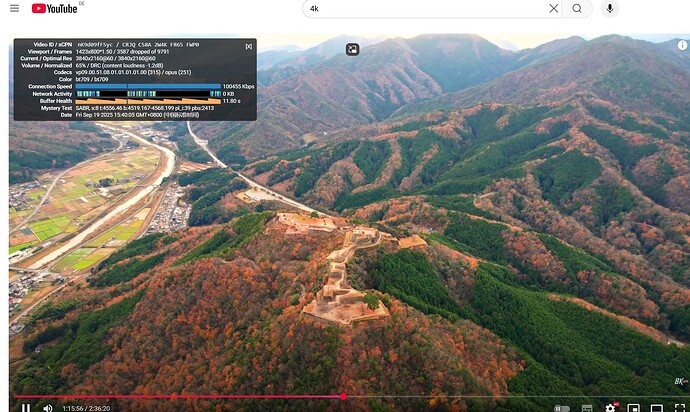Toggle the autoplay switch
Screen dimensions: 690x412
562,408
